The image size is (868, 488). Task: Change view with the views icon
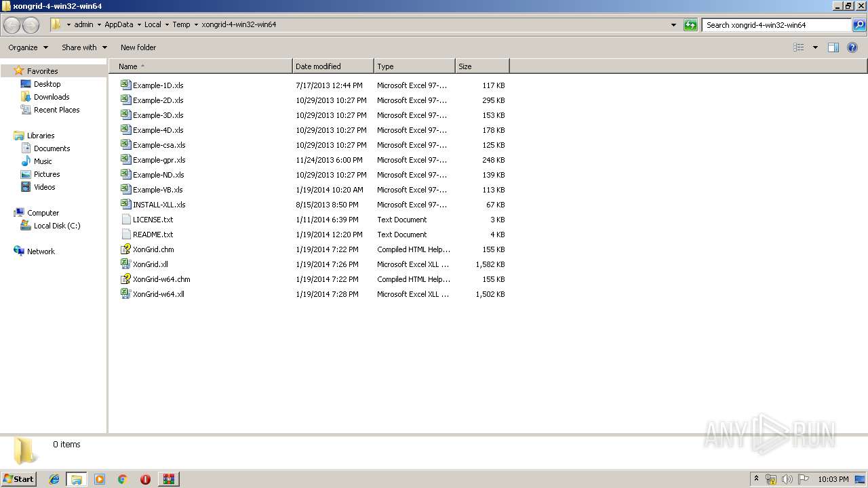799,47
